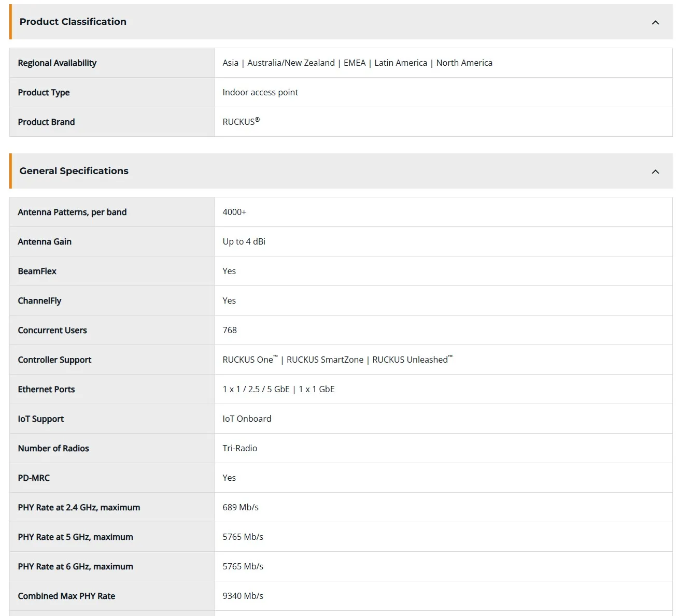The height and width of the screenshot is (616, 677).
Task: Click the Yes value for PD-MRC
Action: pyautogui.click(x=229, y=478)
